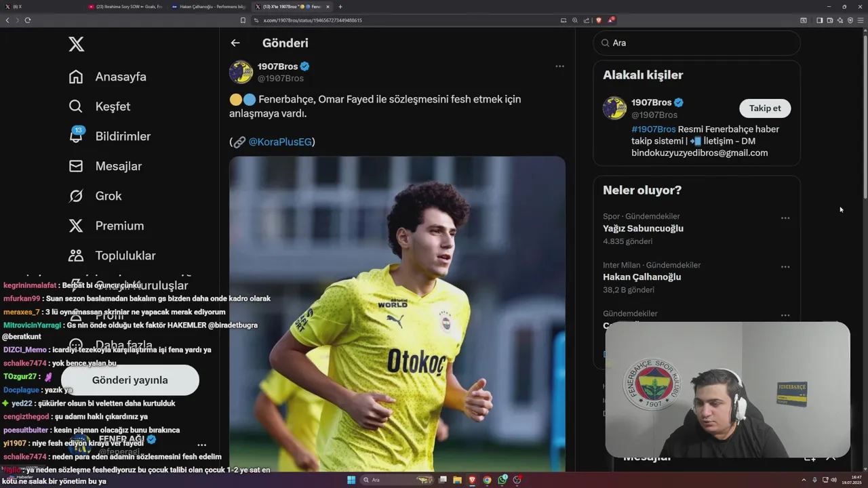Open WhatsApp from the taskbar
The image size is (868, 488).
coord(502,480)
